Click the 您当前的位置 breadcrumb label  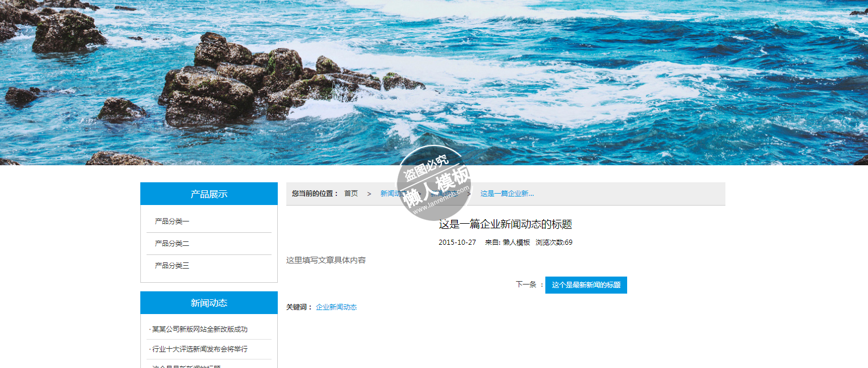(315, 194)
